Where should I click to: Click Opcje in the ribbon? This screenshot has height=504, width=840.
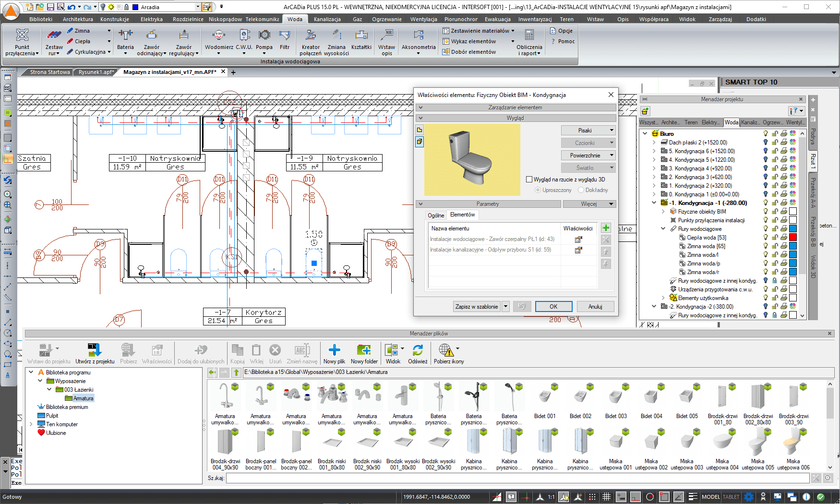click(561, 31)
